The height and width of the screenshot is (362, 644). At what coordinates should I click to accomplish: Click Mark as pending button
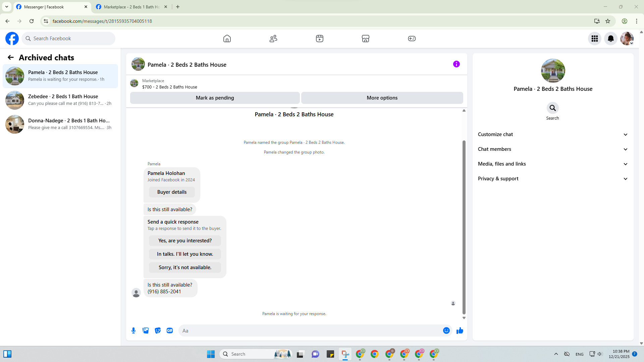click(215, 98)
